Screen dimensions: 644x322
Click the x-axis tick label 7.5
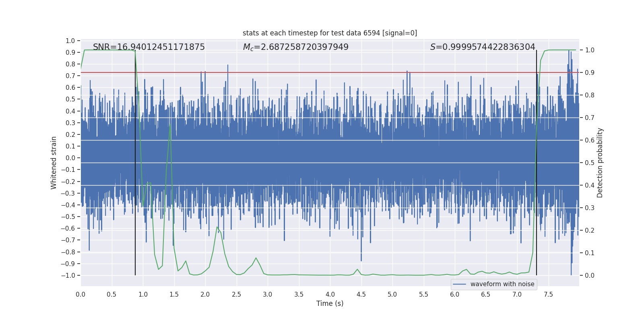point(548,295)
